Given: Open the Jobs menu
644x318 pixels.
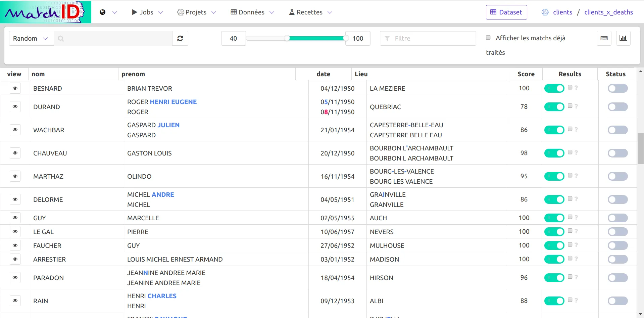Looking at the screenshot, I should [x=147, y=12].
